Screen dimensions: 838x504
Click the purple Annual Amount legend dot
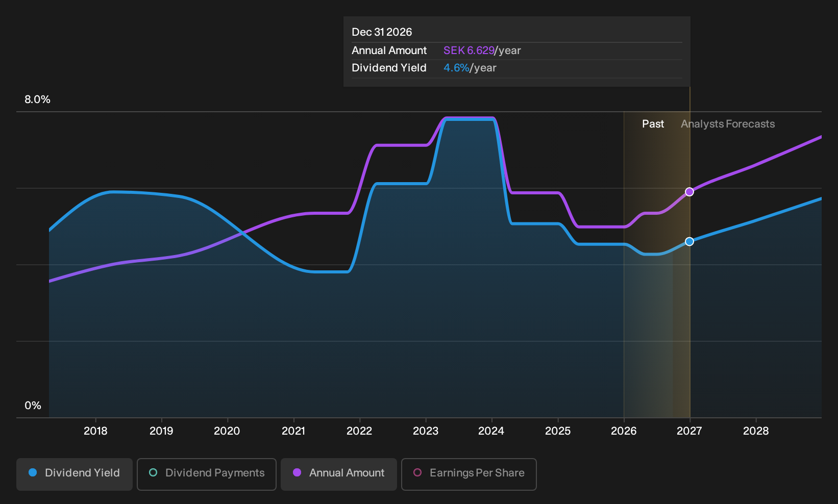pos(297,473)
